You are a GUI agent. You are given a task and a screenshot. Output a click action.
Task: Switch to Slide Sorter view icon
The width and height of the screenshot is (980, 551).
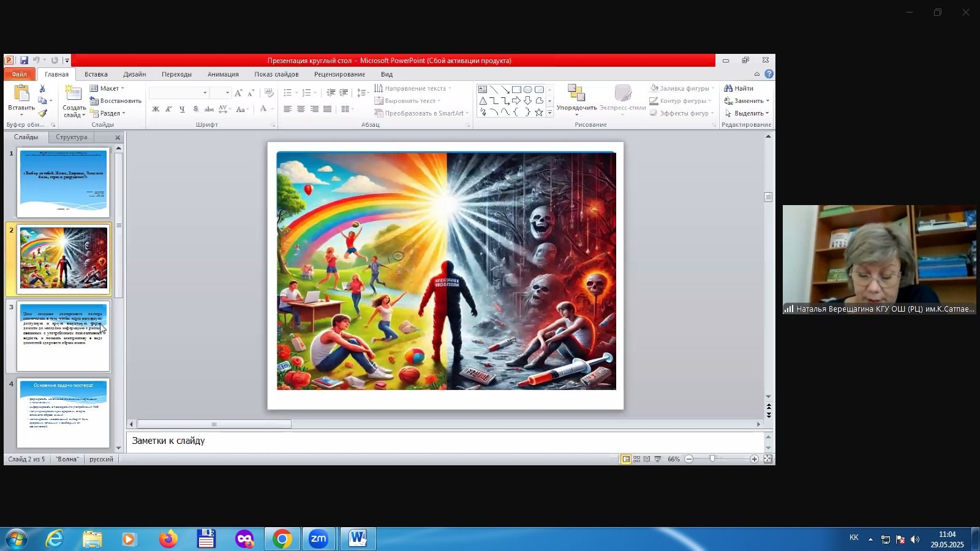pos(636,459)
